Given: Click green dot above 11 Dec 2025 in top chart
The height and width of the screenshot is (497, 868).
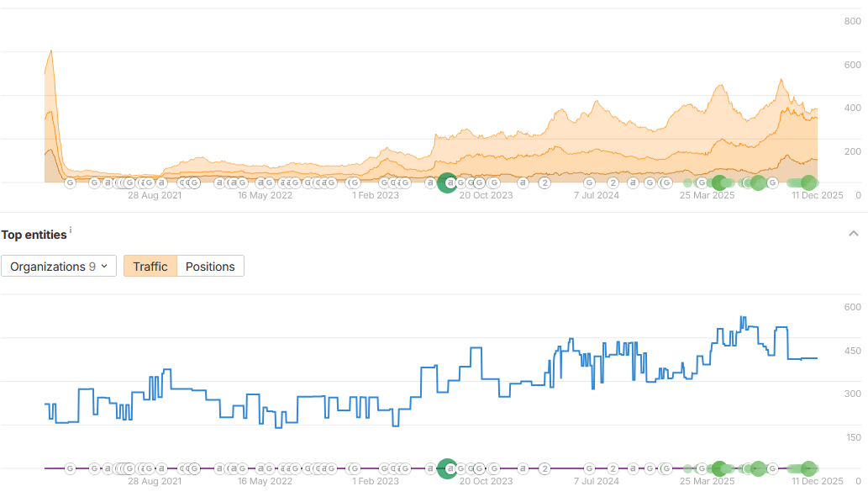Looking at the screenshot, I should [x=808, y=182].
